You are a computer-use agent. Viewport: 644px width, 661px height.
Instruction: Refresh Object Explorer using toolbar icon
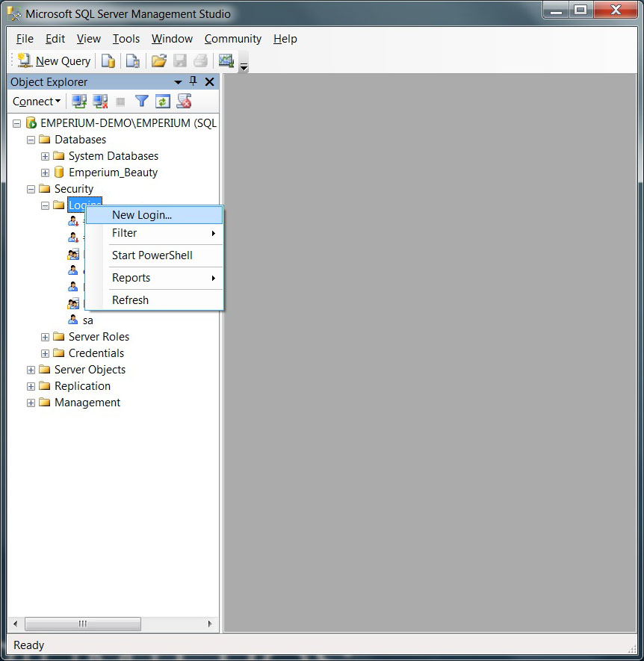[x=163, y=102]
